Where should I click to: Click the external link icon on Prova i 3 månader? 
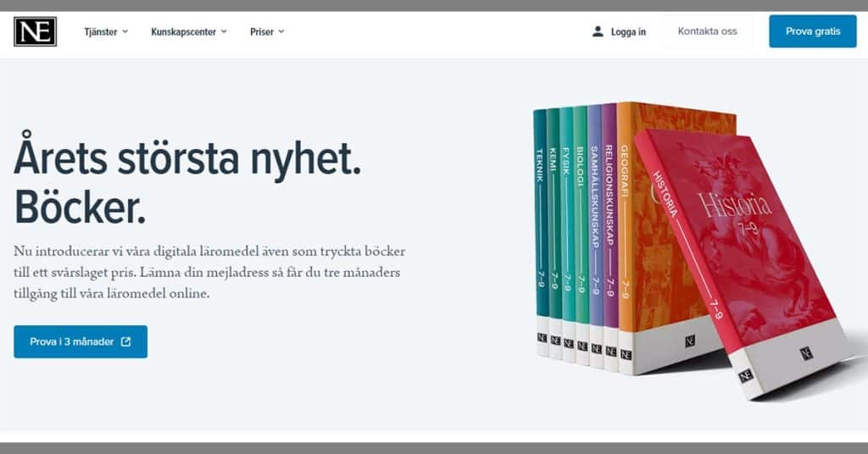126,341
